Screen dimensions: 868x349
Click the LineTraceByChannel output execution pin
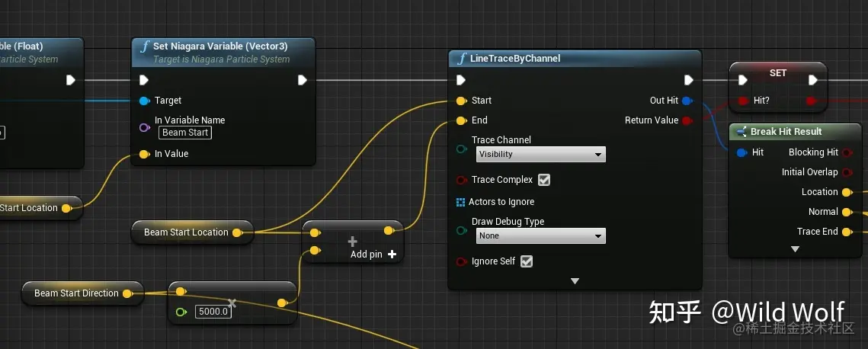click(x=689, y=80)
